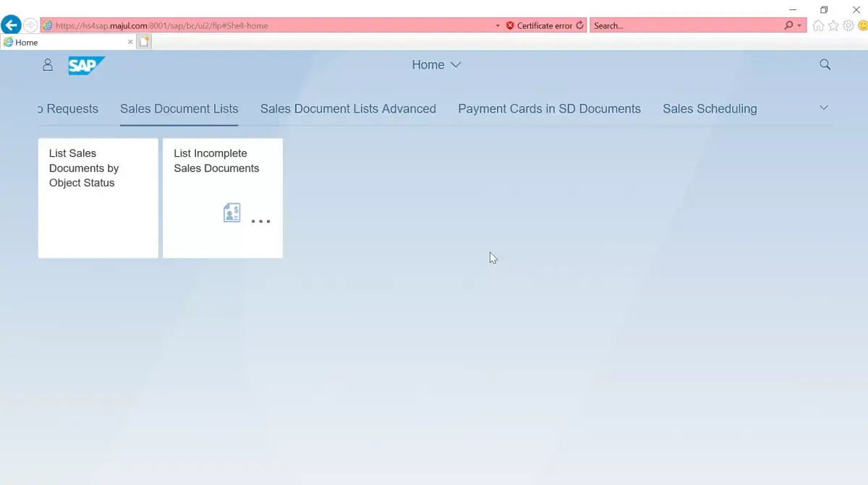Open List Incomplete Sales Documents tile

(223, 198)
